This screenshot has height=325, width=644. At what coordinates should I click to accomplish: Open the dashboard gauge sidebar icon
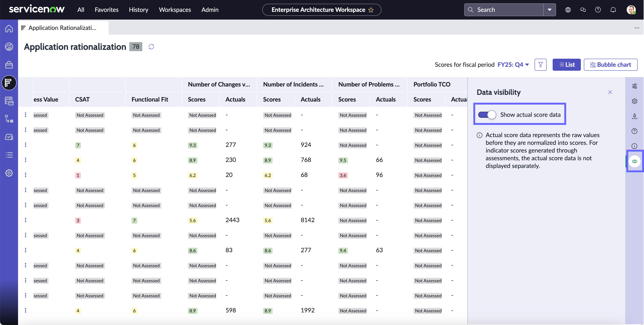[9, 46]
